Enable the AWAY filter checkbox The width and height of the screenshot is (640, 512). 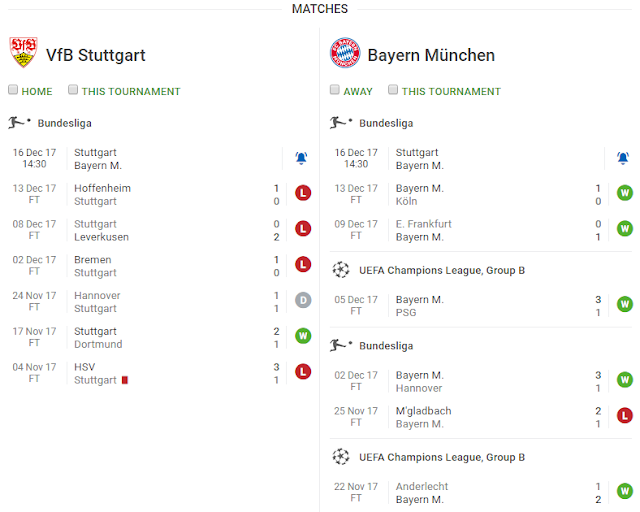click(x=335, y=90)
